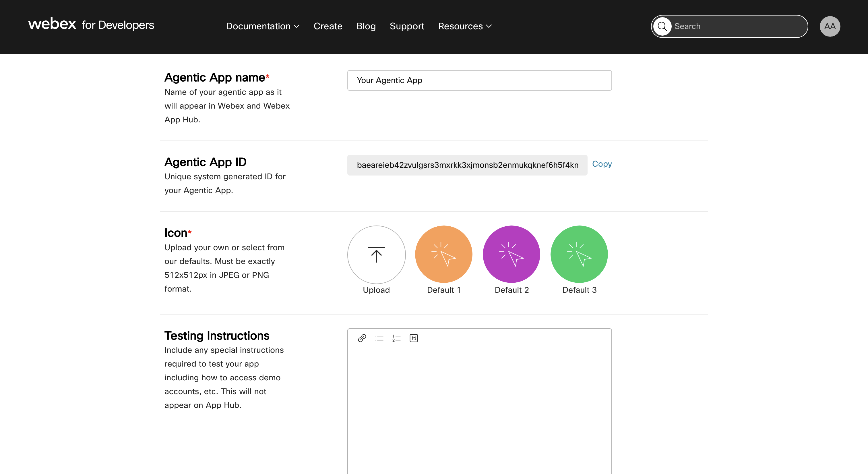Toggle Markdown mode in Testing Instructions editor

413,338
